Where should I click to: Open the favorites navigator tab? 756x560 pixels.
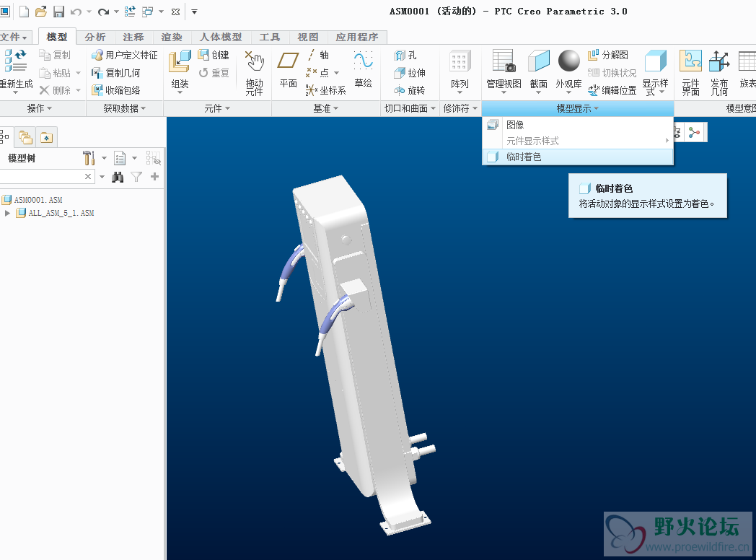point(46,138)
